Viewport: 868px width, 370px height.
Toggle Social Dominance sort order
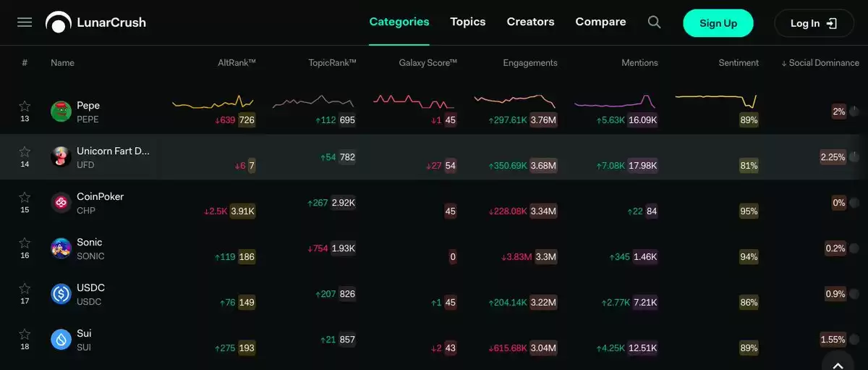point(820,63)
